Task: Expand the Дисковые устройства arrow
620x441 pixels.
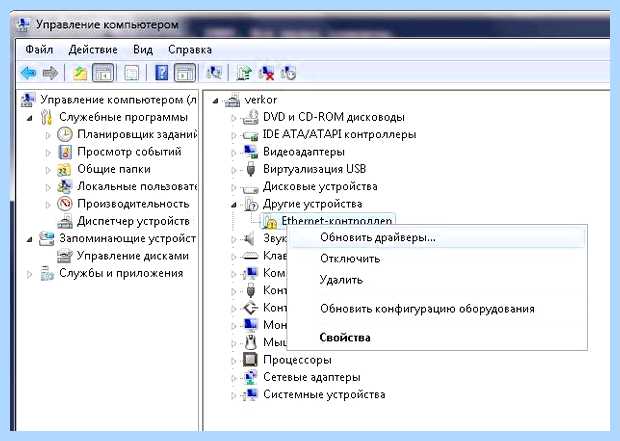Action: 234,187
